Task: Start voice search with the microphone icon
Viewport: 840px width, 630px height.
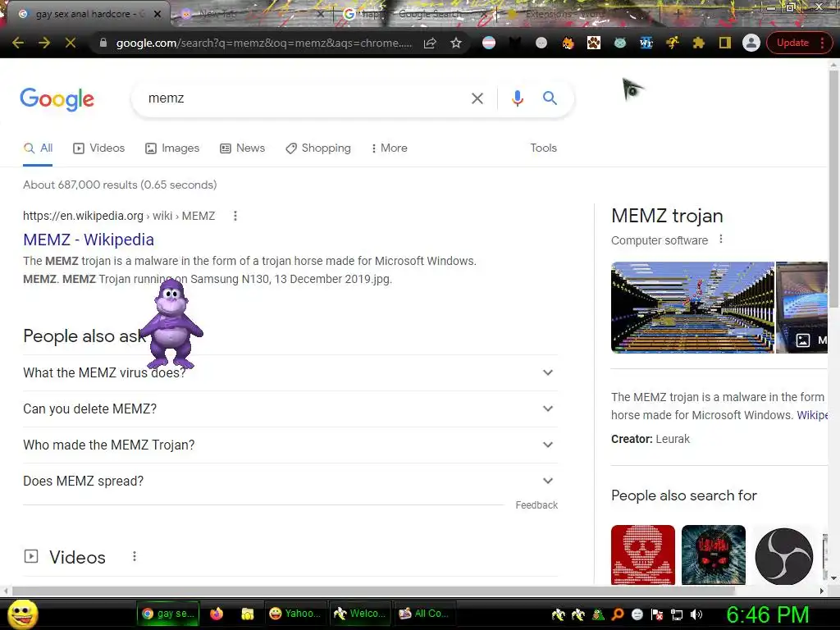Action: coord(517,98)
